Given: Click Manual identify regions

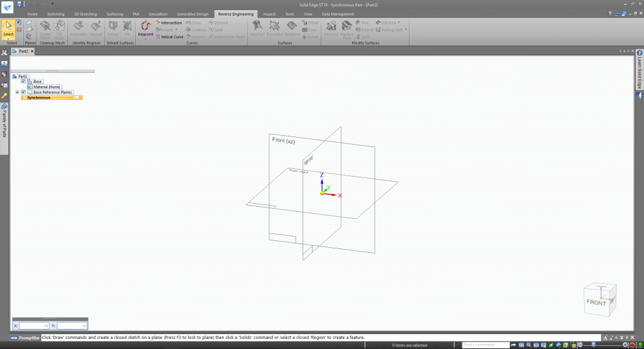Looking at the screenshot, I should (96, 29).
